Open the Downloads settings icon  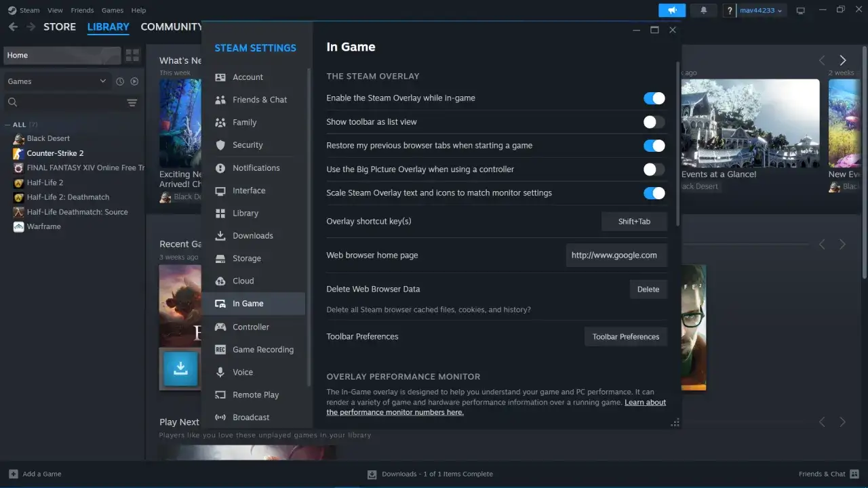tap(220, 236)
